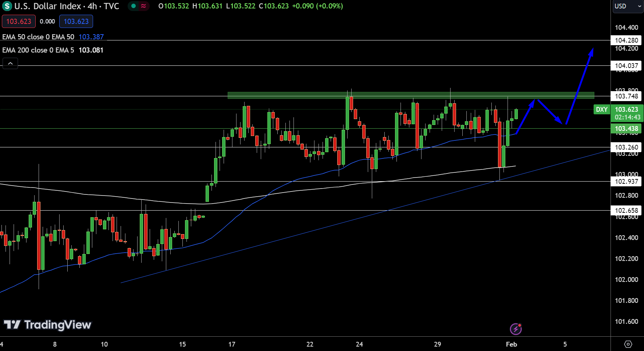Screen dimensions: 644x351
Task: Click the TradingView logo
Action: [47, 325]
